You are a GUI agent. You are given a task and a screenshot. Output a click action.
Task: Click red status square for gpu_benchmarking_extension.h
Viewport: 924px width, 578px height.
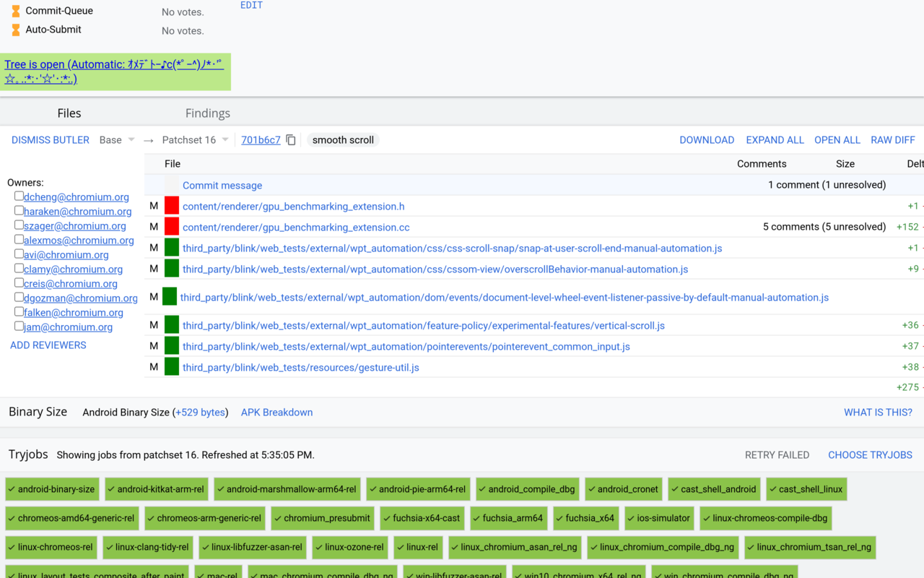click(x=172, y=206)
